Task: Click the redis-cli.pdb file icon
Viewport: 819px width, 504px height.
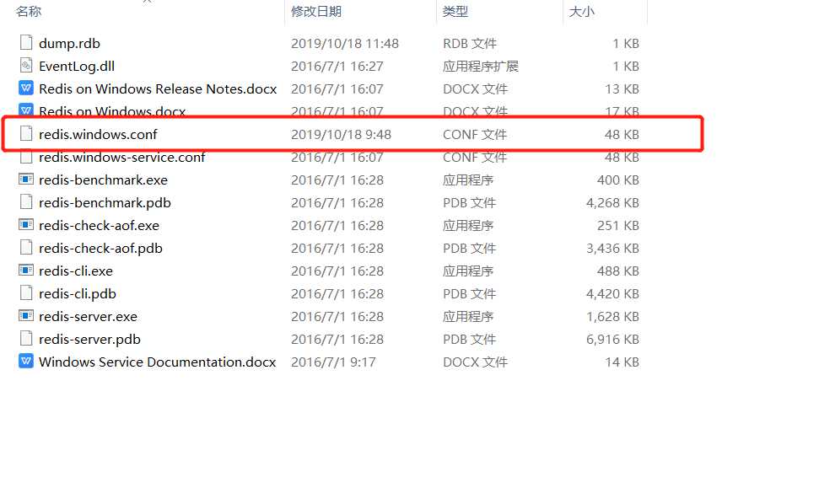Action: (25, 293)
